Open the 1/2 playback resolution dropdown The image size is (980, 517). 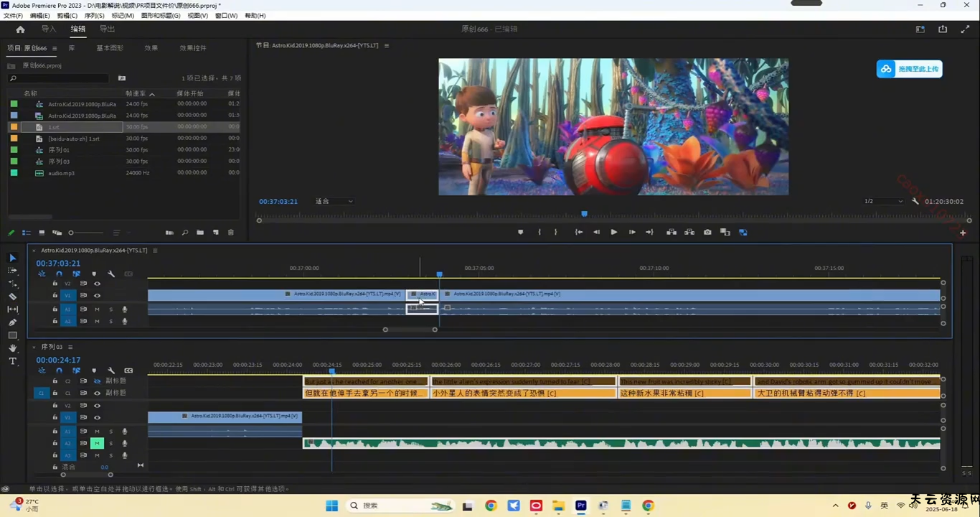(x=883, y=202)
